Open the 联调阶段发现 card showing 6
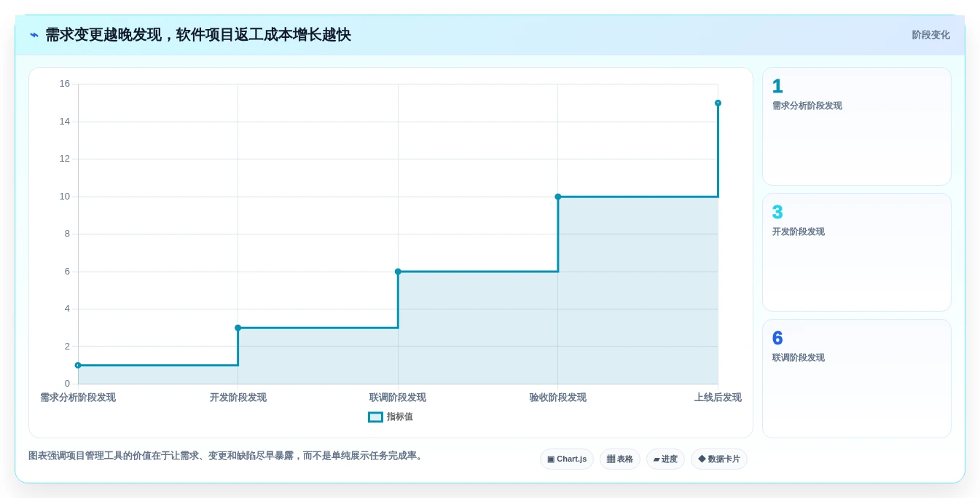Viewport: 980px width, 498px height. pos(857,379)
